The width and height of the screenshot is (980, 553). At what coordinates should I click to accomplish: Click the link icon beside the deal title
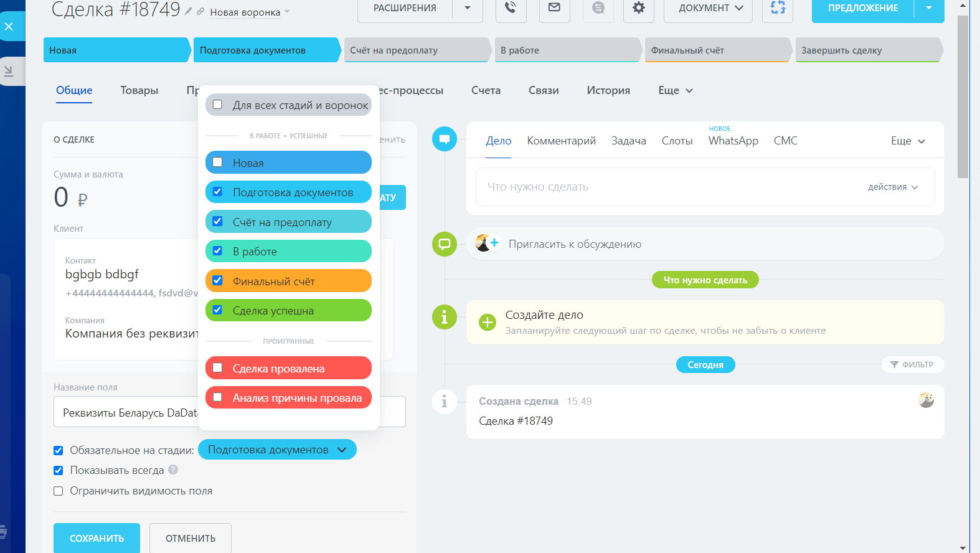[200, 11]
